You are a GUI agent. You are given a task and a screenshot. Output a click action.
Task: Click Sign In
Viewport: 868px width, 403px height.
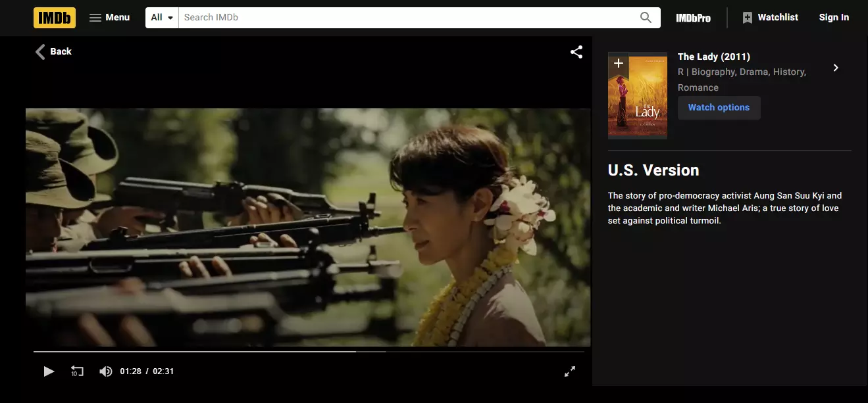[x=834, y=18]
